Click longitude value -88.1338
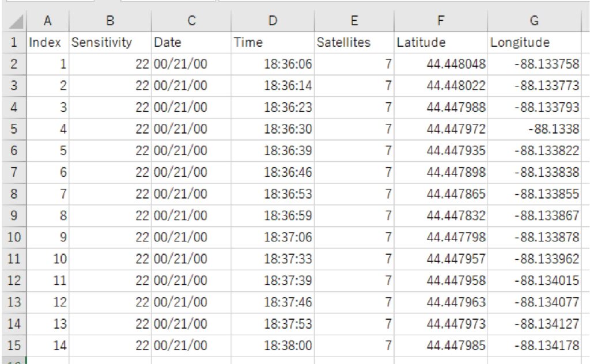 (x=534, y=129)
